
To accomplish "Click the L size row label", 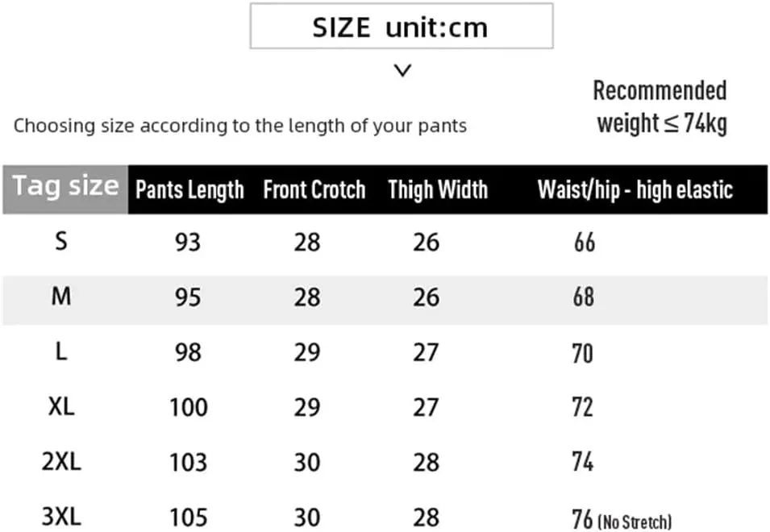I will pos(61,351).
